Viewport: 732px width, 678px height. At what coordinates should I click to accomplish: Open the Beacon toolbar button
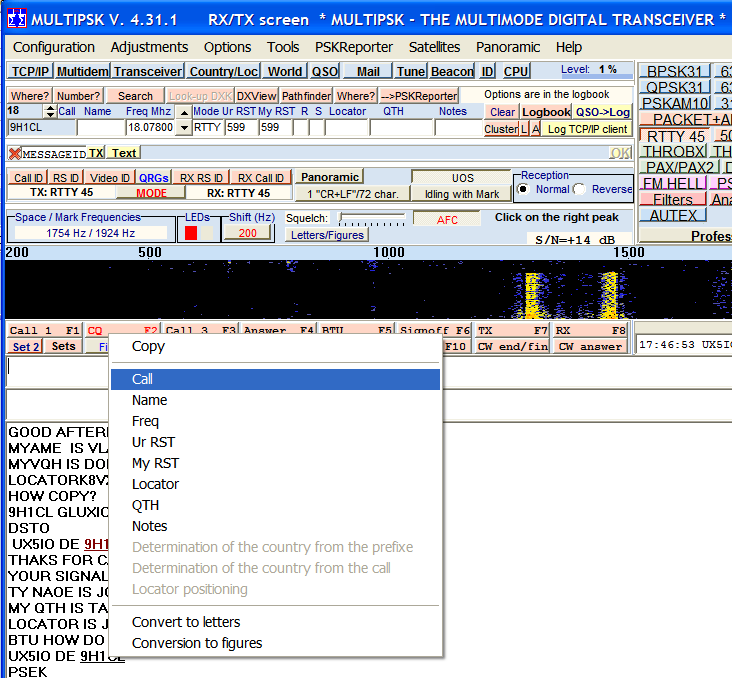pos(452,71)
